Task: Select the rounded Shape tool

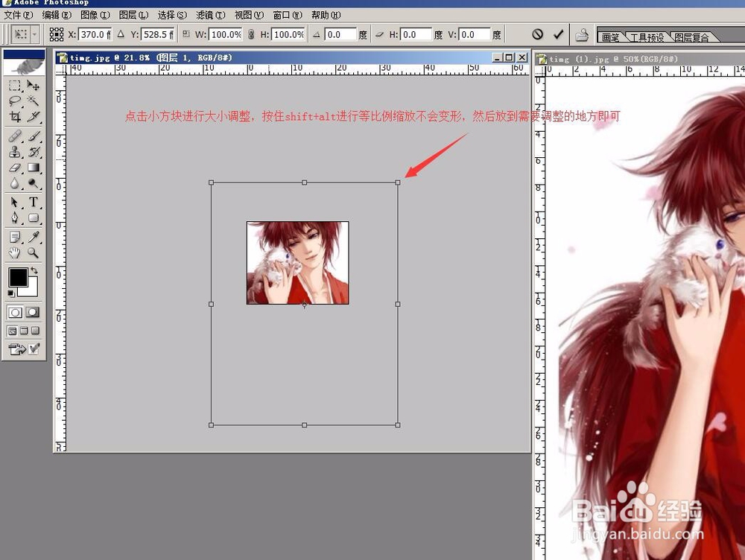Action: 33,218
